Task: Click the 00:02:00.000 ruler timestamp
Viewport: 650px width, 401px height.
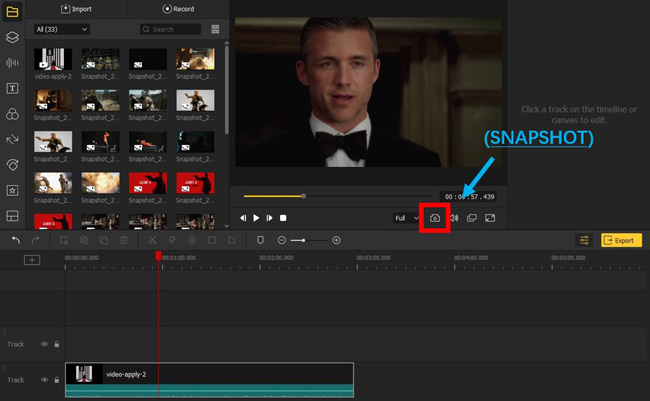Action: point(276,258)
